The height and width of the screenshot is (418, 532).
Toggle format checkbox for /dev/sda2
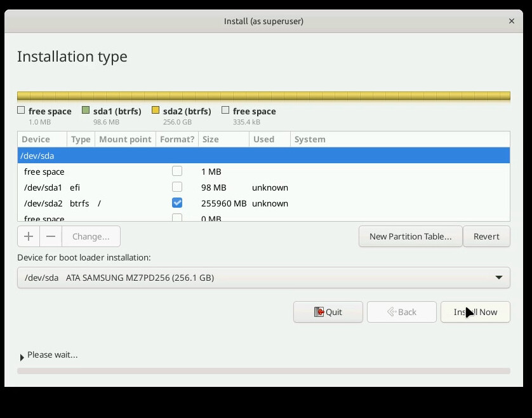point(177,203)
